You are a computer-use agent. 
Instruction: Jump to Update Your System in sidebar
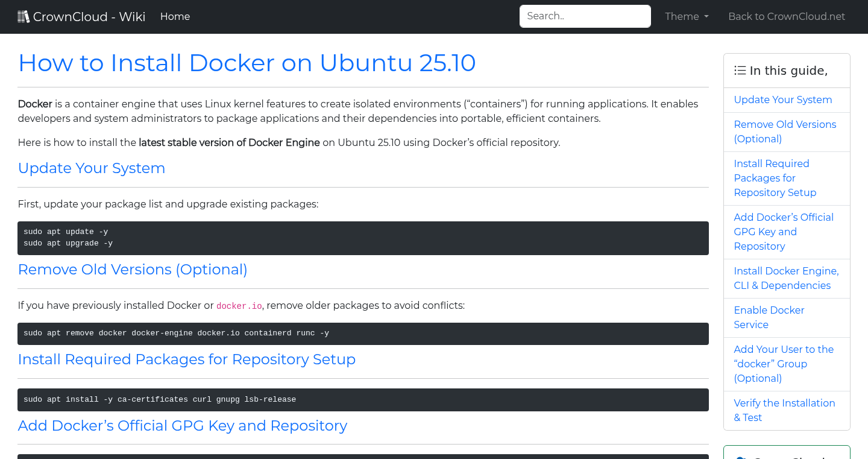pos(782,100)
